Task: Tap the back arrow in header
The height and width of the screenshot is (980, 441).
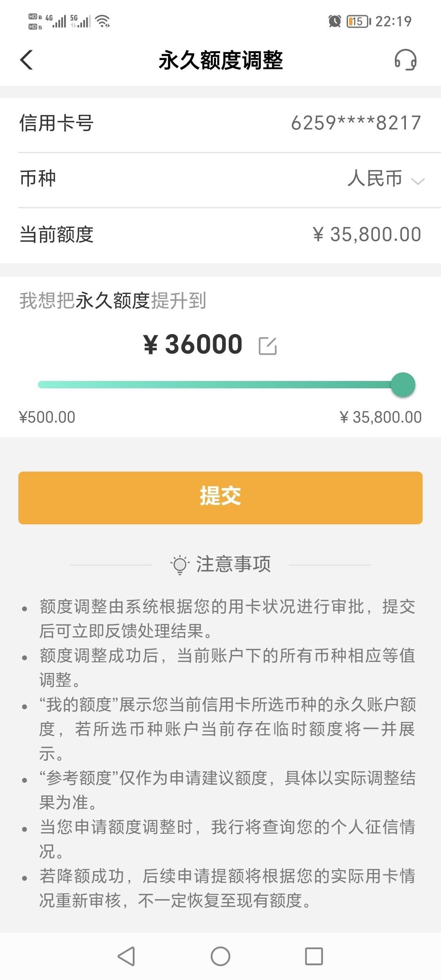Action: tap(27, 60)
